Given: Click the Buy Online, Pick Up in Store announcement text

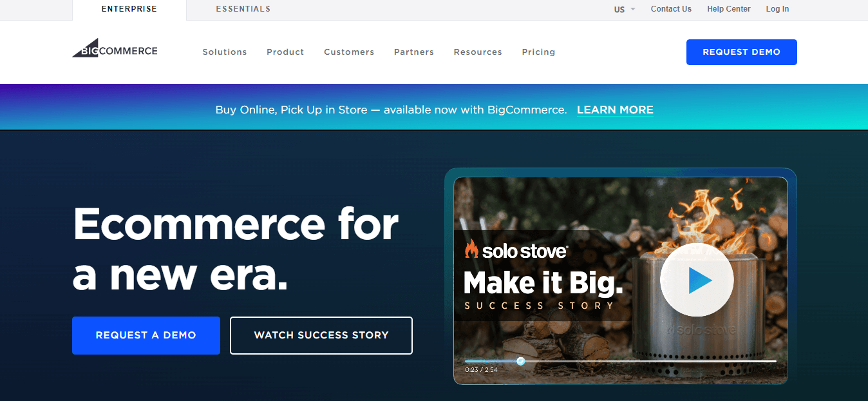Looking at the screenshot, I should coord(391,110).
